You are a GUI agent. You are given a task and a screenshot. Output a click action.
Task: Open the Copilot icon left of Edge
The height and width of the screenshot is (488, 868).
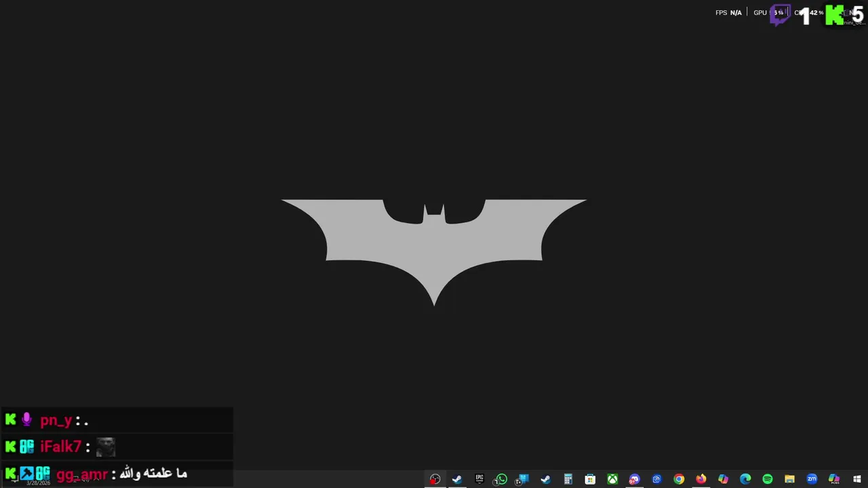coord(723,479)
